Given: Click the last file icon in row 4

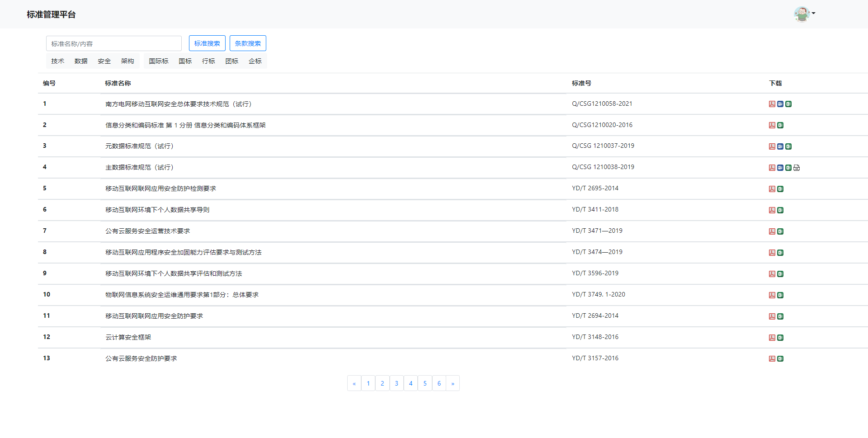Looking at the screenshot, I should coord(796,168).
